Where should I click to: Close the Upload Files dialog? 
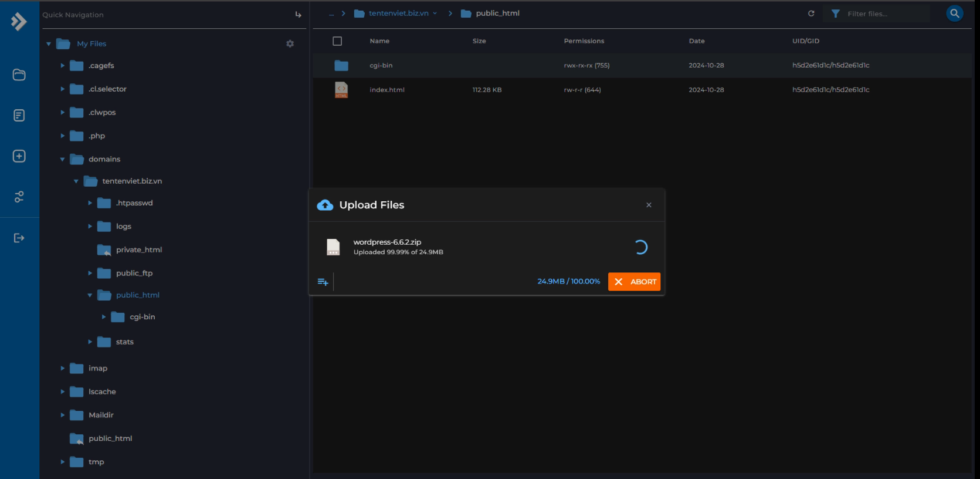649,205
